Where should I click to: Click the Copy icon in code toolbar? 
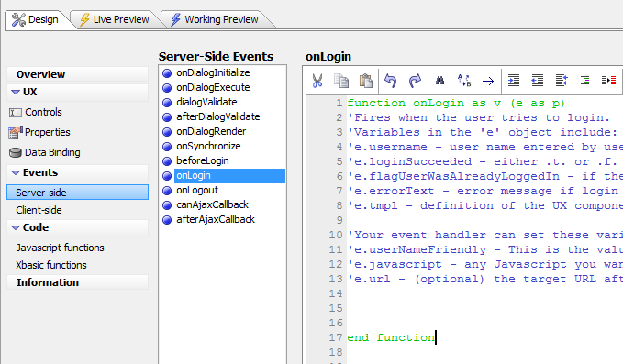[341, 81]
